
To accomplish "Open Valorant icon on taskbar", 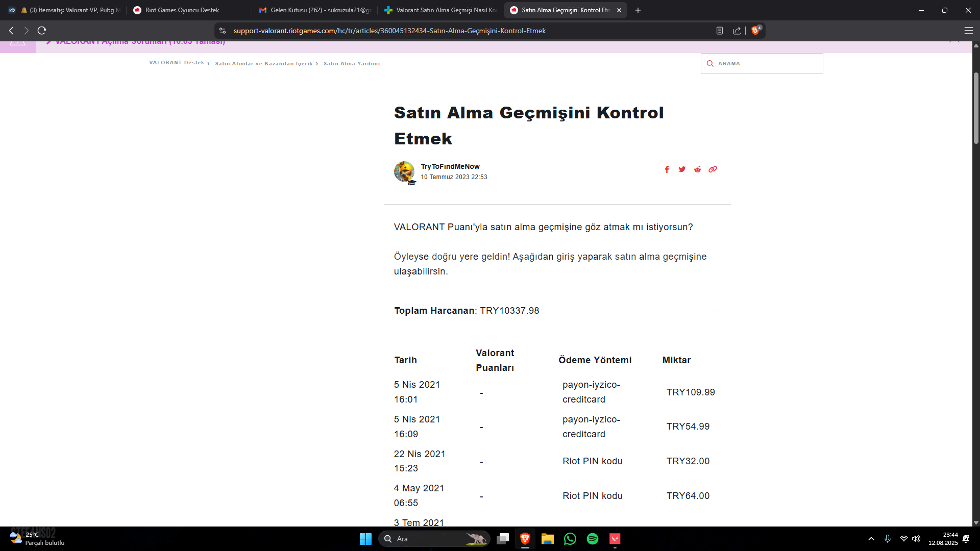I will point(615,539).
